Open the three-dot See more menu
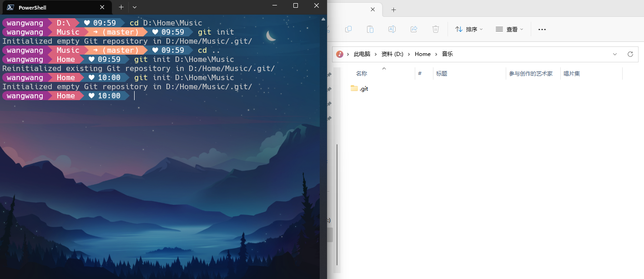644x279 pixels. [x=542, y=29]
